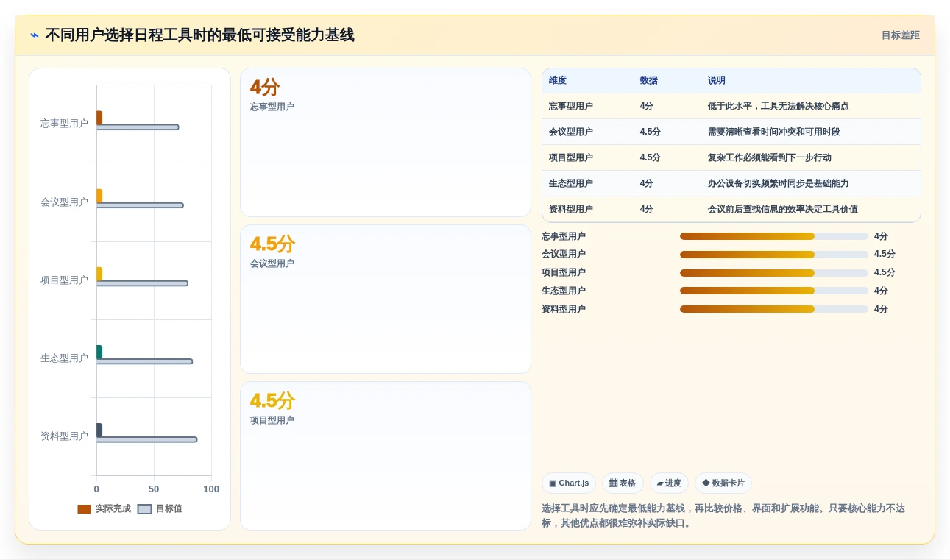Click the 会议型用户 progress bar
This screenshot has width=950, height=560.
tap(774, 255)
